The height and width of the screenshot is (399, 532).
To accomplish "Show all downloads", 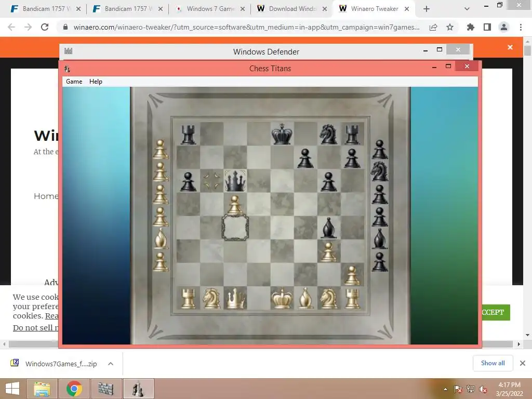I will [493, 363].
